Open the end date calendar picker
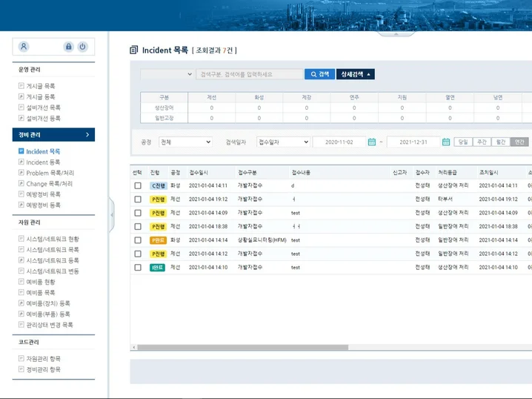The height and width of the screenshot is (399, 532). (x=446, y=142)
